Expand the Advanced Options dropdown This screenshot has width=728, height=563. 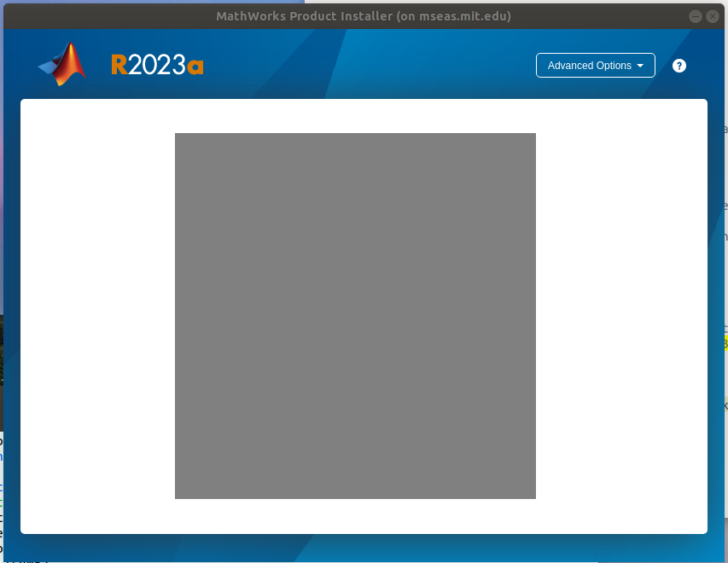click(594, 66)
